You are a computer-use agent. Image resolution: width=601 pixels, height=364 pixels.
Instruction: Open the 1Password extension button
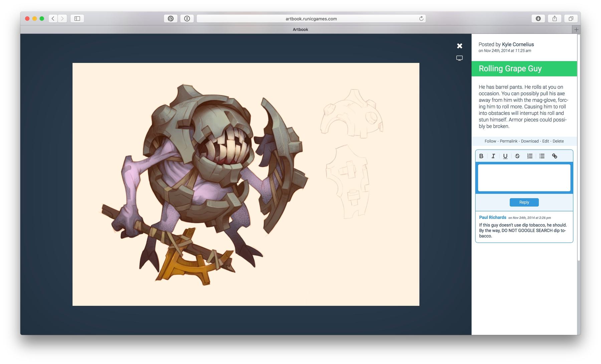[x=187, y=19]
